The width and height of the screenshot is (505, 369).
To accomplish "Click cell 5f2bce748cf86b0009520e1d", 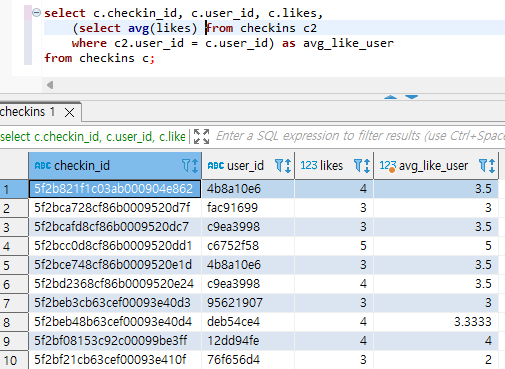I will point(115,265).
